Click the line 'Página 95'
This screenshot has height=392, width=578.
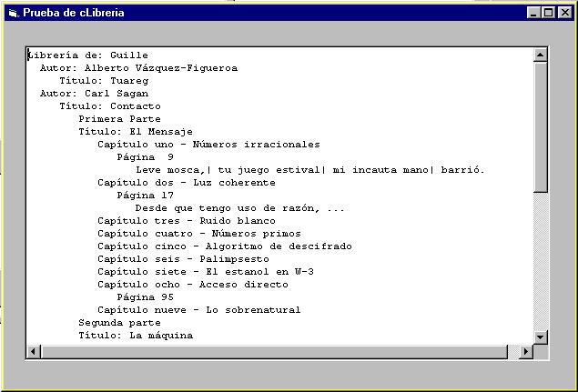[146, 297]
